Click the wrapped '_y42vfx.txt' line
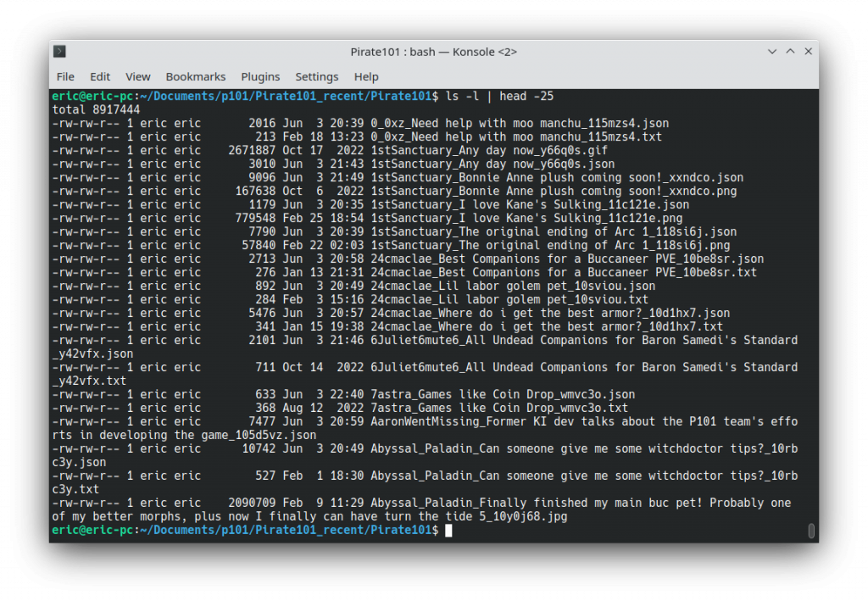Viewport: 868px width, 601px height. [89, 381]
